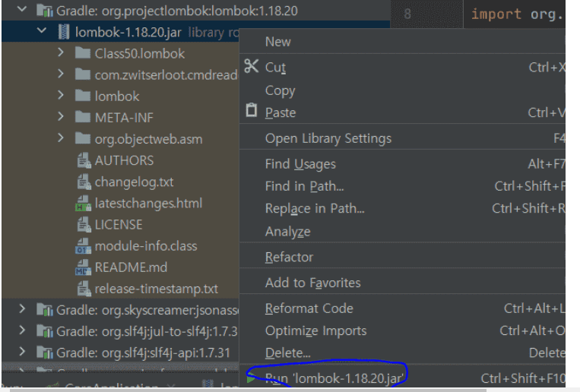Collapse the lombok-1.18.20.jar node
The width and height of the screenshot is (580, 392).
pyautogui.click(x=42, y=30)
